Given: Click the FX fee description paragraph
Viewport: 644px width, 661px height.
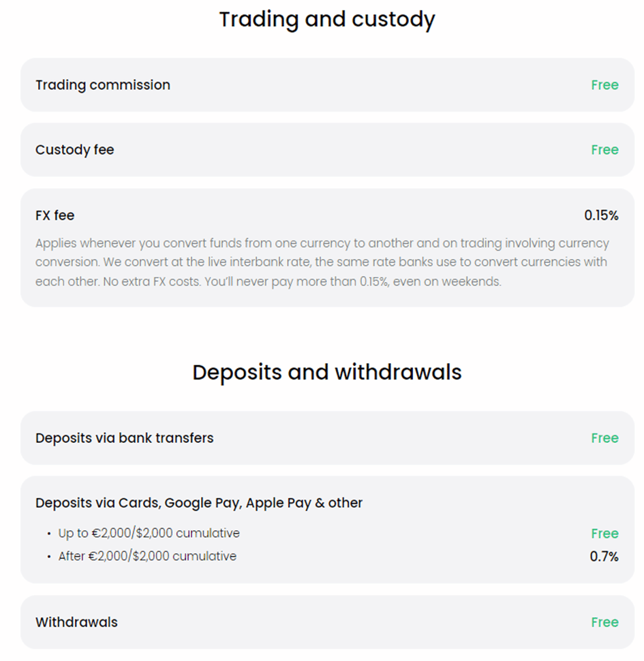Looking at the screenshot, I should 322,262.
